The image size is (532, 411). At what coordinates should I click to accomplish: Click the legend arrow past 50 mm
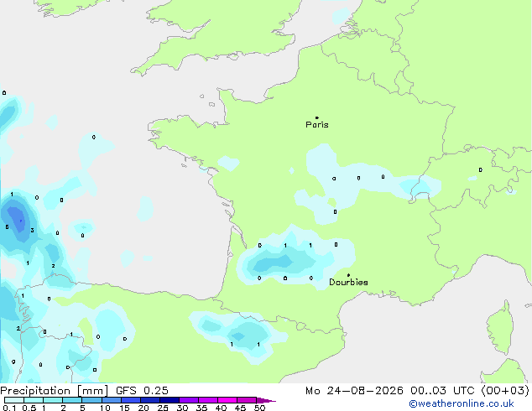[266, 400]
